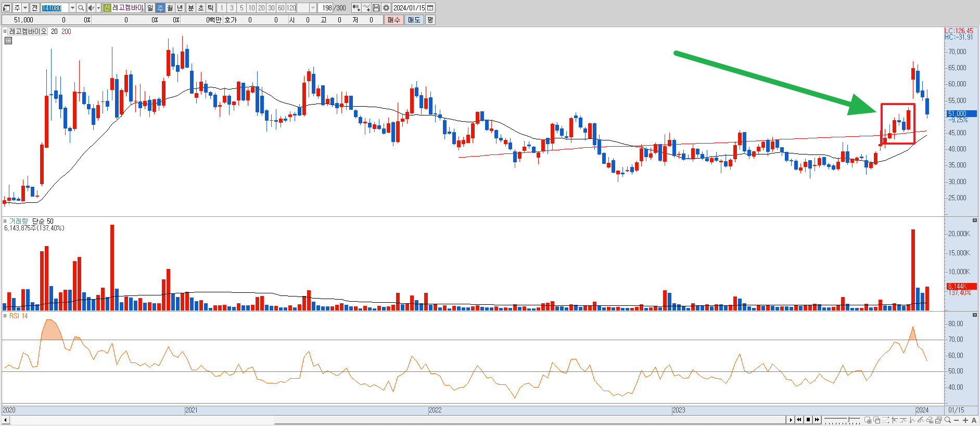This screenshot has width=980, height=426.
Task: Click the scrollbar left arrow
Action: [5, 420]
